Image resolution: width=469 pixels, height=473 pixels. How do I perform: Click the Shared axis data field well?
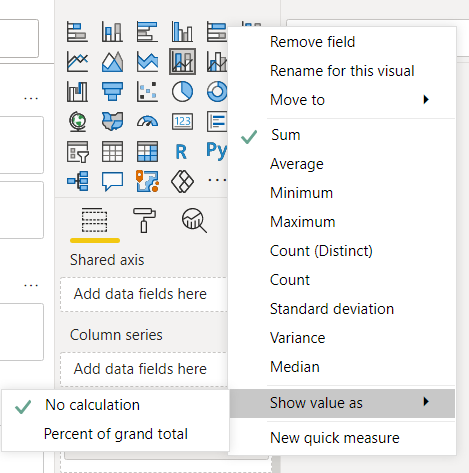(x=144, y=294)
